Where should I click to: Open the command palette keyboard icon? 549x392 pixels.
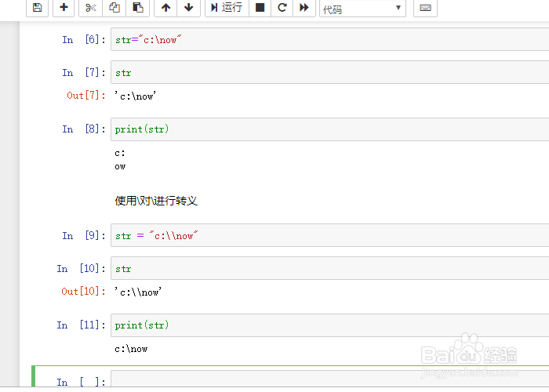(425, 7)
